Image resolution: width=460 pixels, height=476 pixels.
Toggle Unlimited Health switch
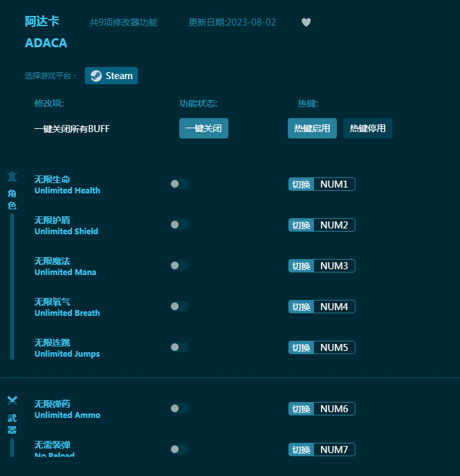tap(179, 184)
